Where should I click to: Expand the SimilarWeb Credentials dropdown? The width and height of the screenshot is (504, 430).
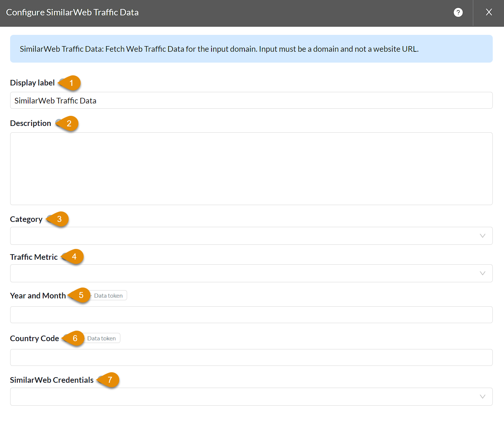tap(251, 397)
